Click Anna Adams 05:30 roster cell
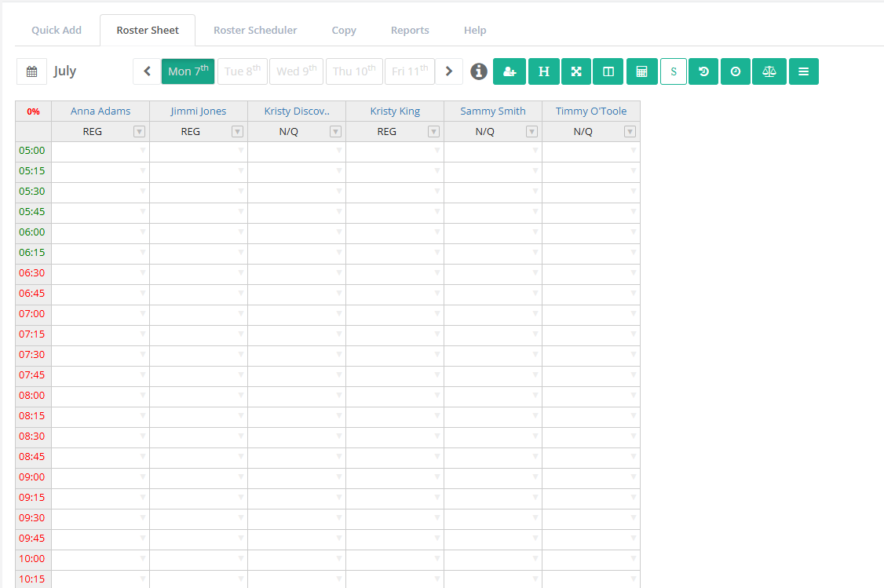Viewport: 884px width, 588px height. pyautogui.click(x=100, y=192)
